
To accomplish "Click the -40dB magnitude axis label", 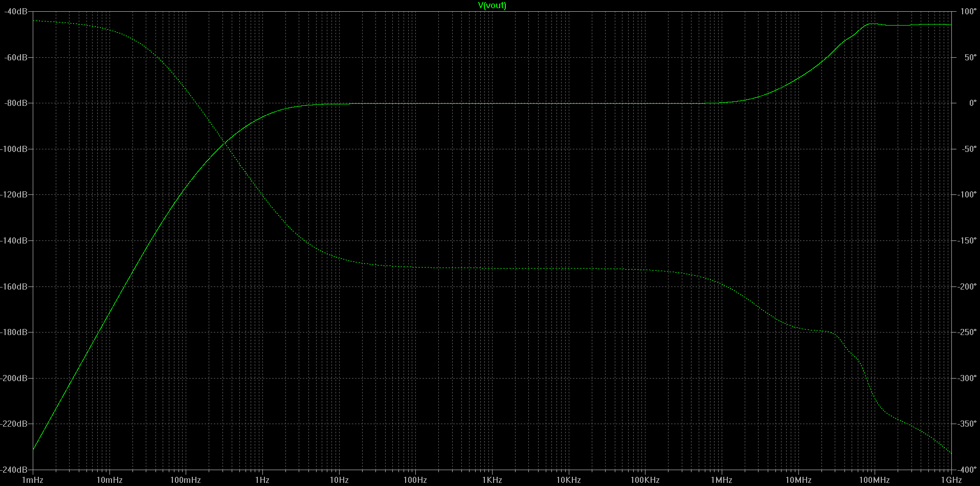I will (16, 11).
